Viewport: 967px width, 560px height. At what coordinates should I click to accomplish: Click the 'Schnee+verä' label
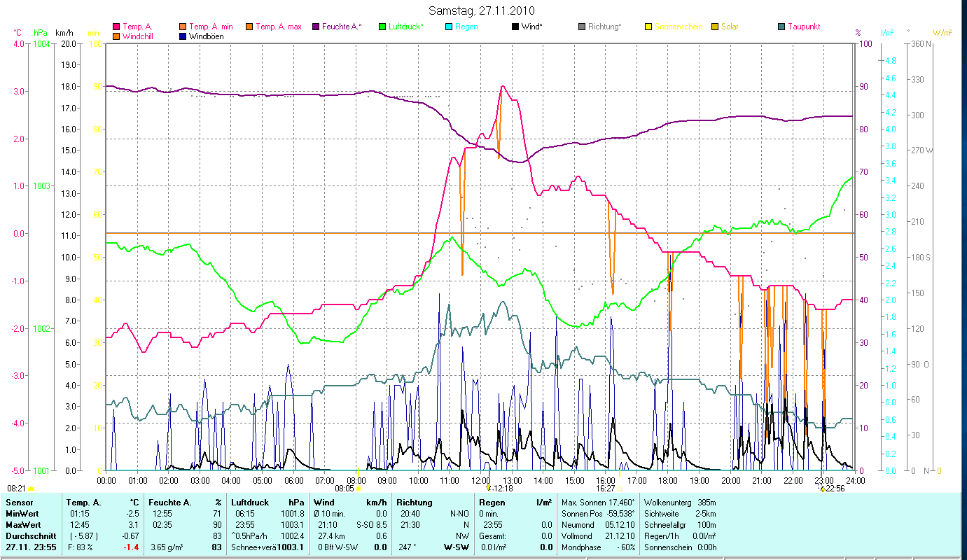pyautogui.click(x=253, y=547)
